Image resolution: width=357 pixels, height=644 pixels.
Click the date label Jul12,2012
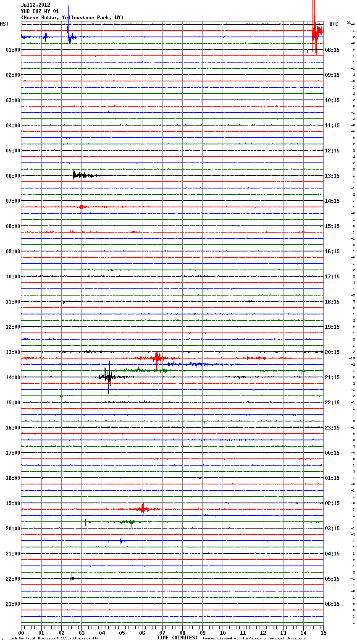click(35, 5)
